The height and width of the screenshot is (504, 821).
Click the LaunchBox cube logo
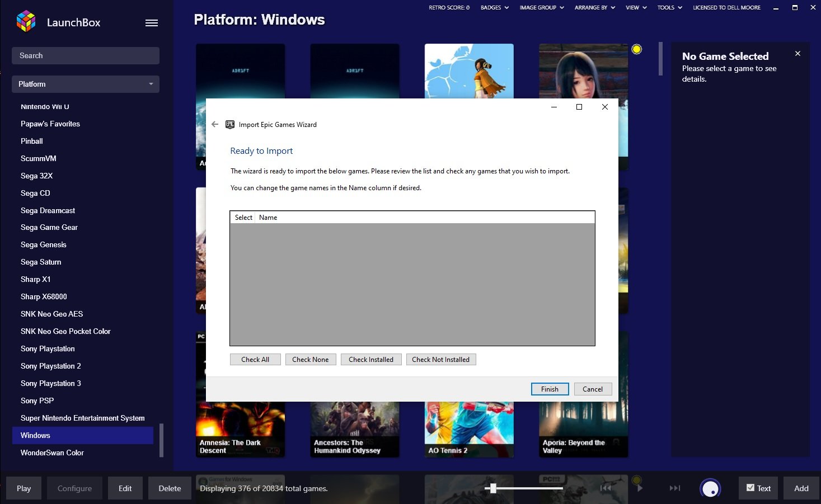point(26,22)
